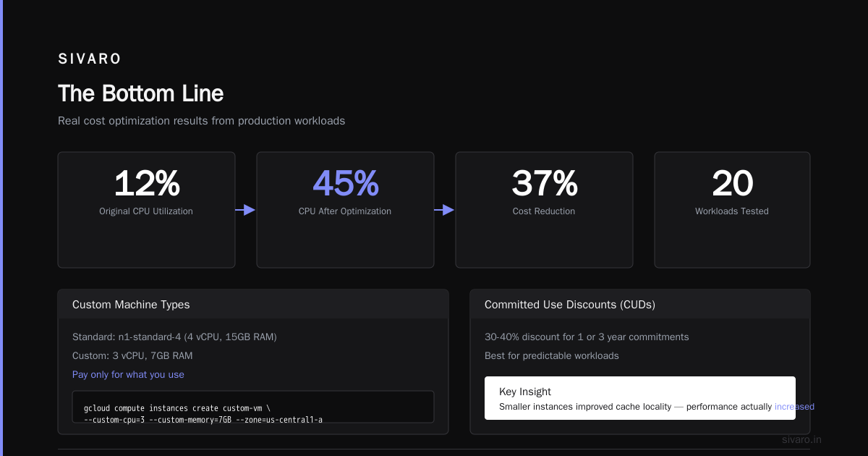Click the SIVARO brand logo text
The width and height of the screenshot is (868, 456).
point(90,59)
